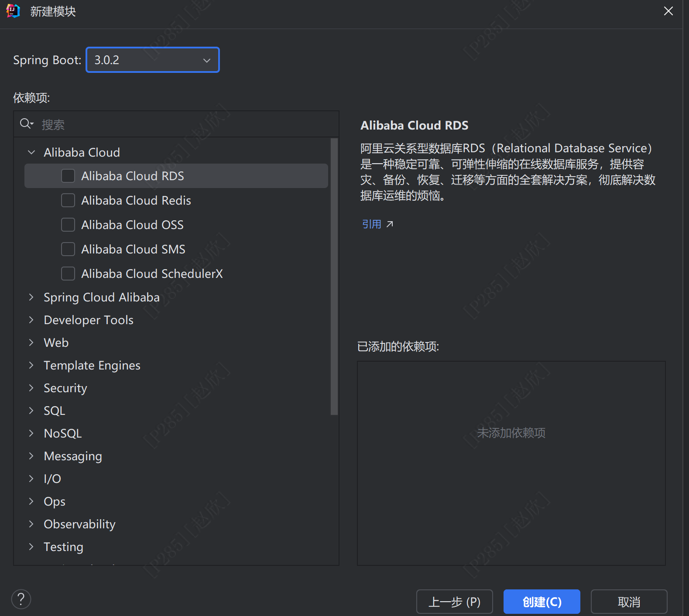
Task: Expand the Messaging category
Action: (x=31, y=456)
